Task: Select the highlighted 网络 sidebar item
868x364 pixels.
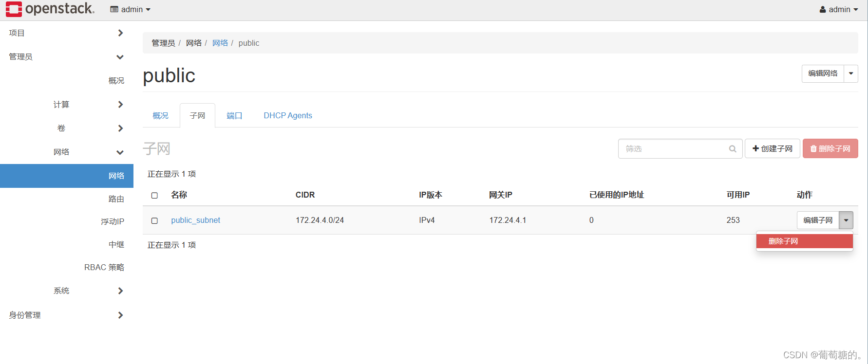Action: pyautogui.click(x=67, y=176)
